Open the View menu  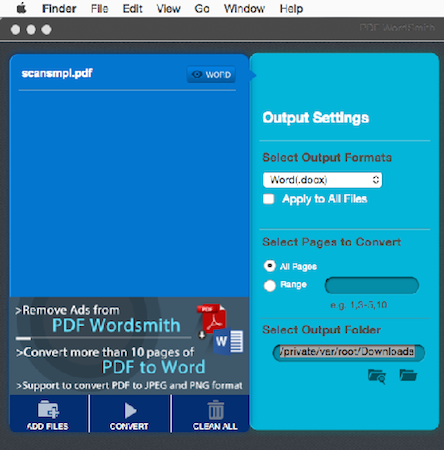(x=168, y=8)
